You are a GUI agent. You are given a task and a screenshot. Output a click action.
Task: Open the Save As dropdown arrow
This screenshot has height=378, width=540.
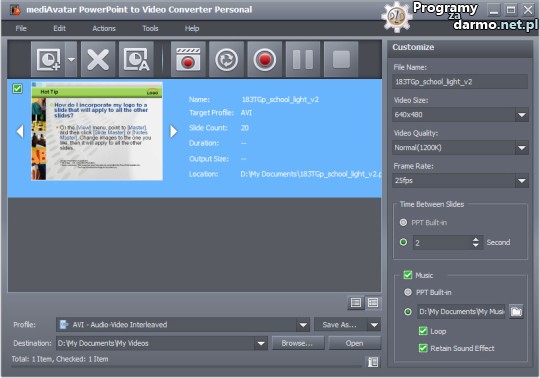click(374, 325)
